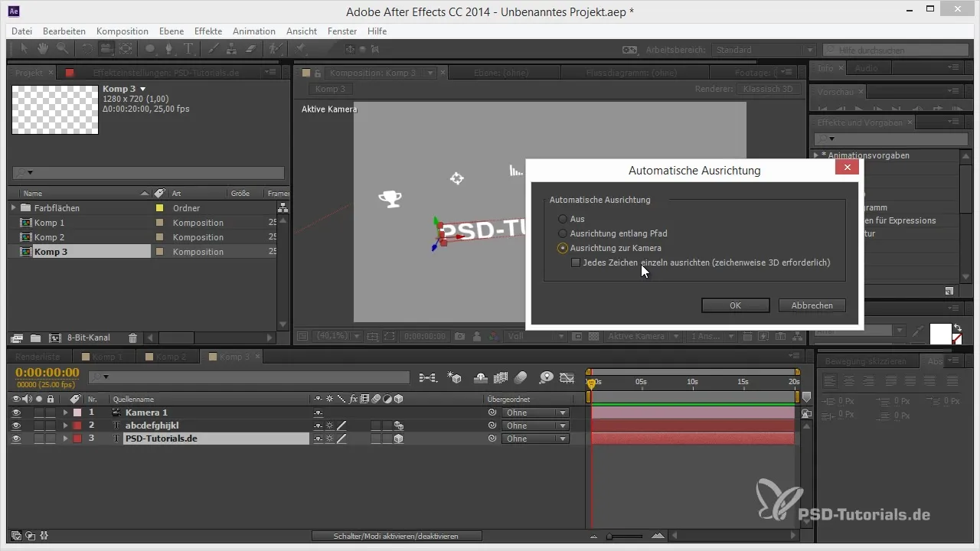Select the Text tool
This screenshot has width=980, height=551.
(188, 49)
